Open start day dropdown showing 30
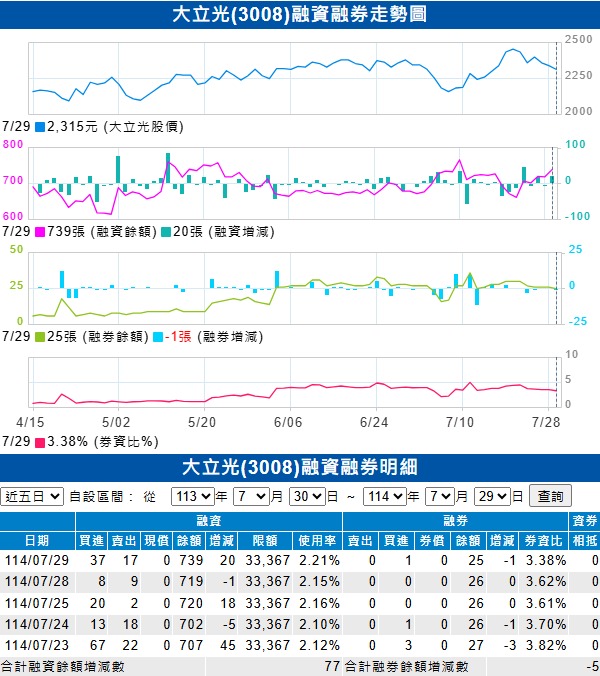Screen dimensions: 600x676 [x=308, y=497]
